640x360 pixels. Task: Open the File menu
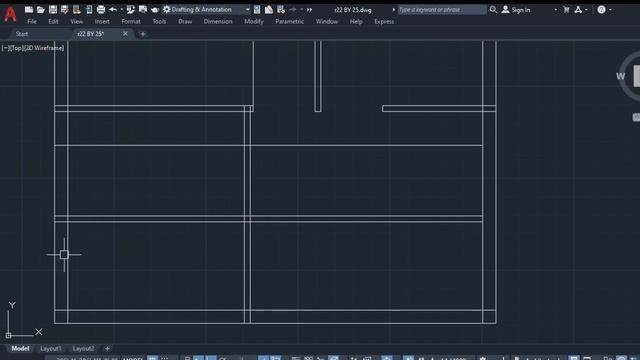32,21
